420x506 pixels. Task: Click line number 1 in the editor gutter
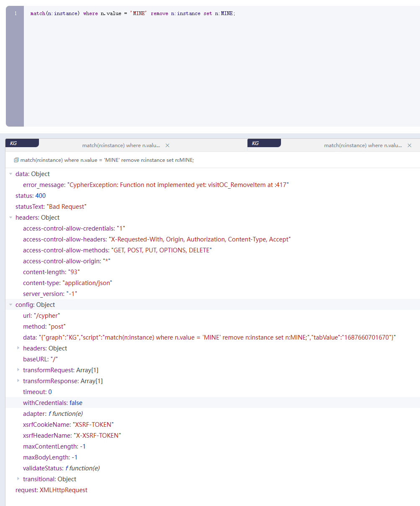pyautogui.click(x=15, y=13)
